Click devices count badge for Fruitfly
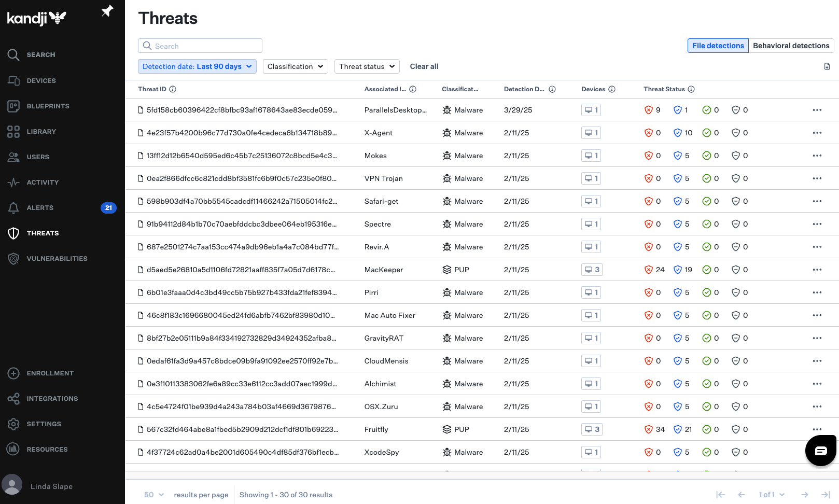This screenshot has width=839, height=504. click(592, 429)
